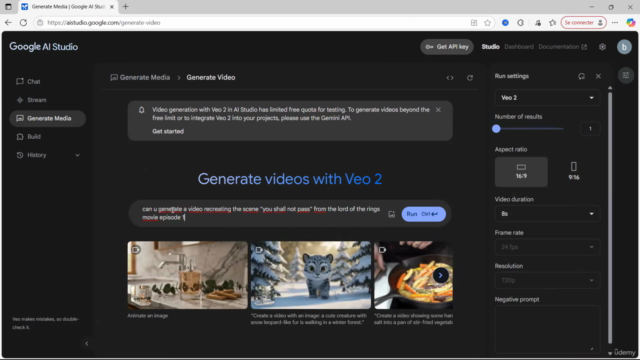This screenshot has width=640, height=360.
Task: Click the Google AI Studio logo
Action: click(x=44, y=47)
